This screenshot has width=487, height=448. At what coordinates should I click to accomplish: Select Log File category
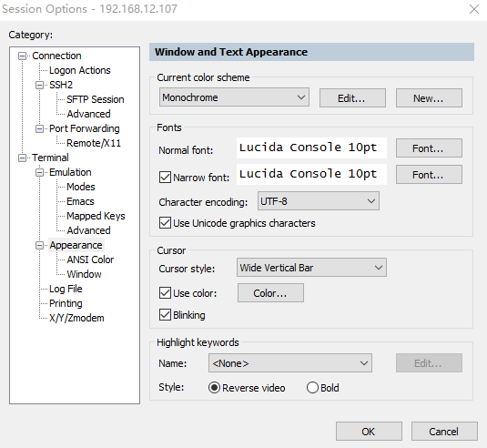coord(66,289)
